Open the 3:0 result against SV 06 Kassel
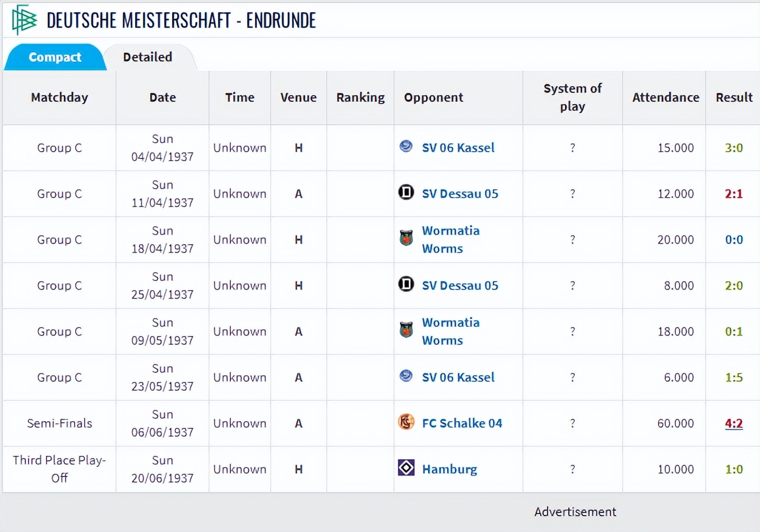Viewport: 760px width, 532px height. point(734,148)
